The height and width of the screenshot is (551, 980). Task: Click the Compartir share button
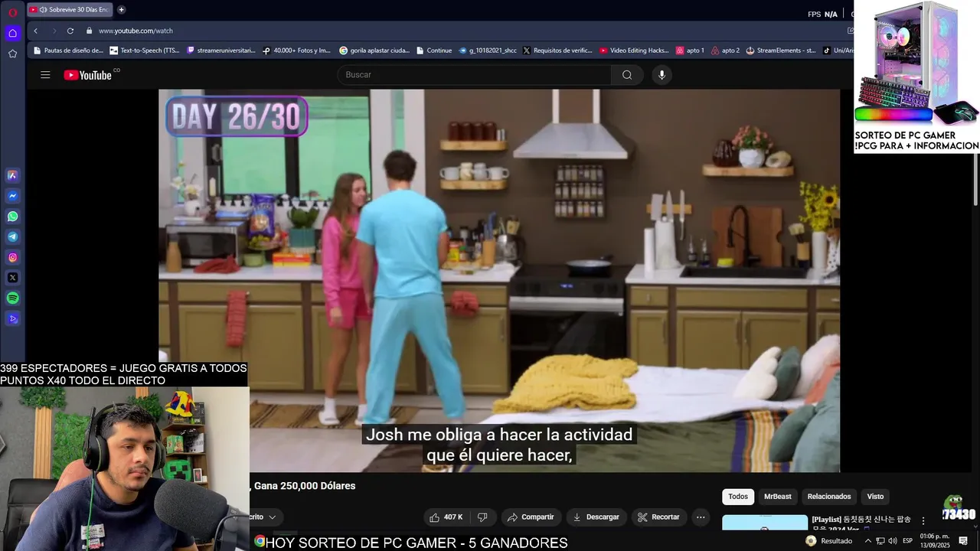pos(531,517)
